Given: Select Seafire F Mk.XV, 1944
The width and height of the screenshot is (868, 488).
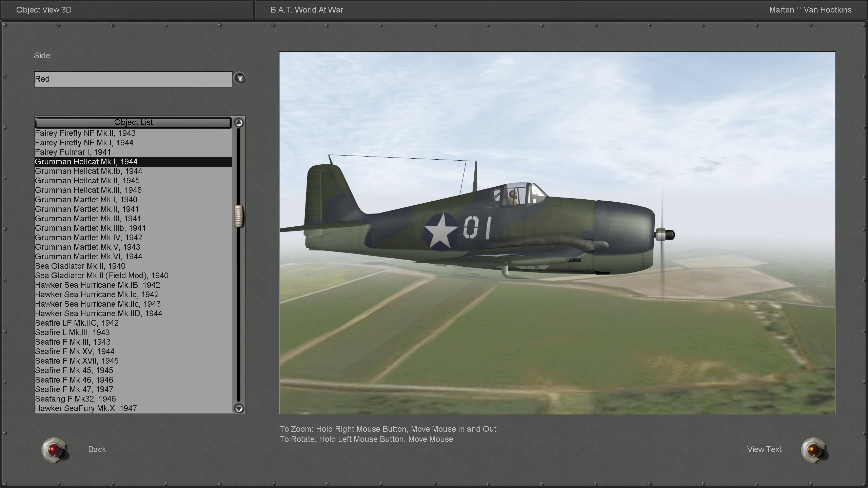Looking at the screenshot, I should pos(75,351).
